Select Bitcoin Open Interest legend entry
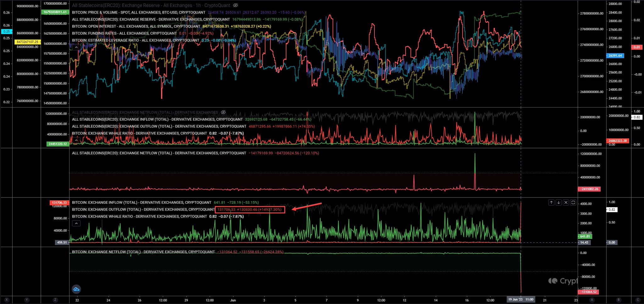The width and height of the screenshot is (644, 304). click(136, 26)
